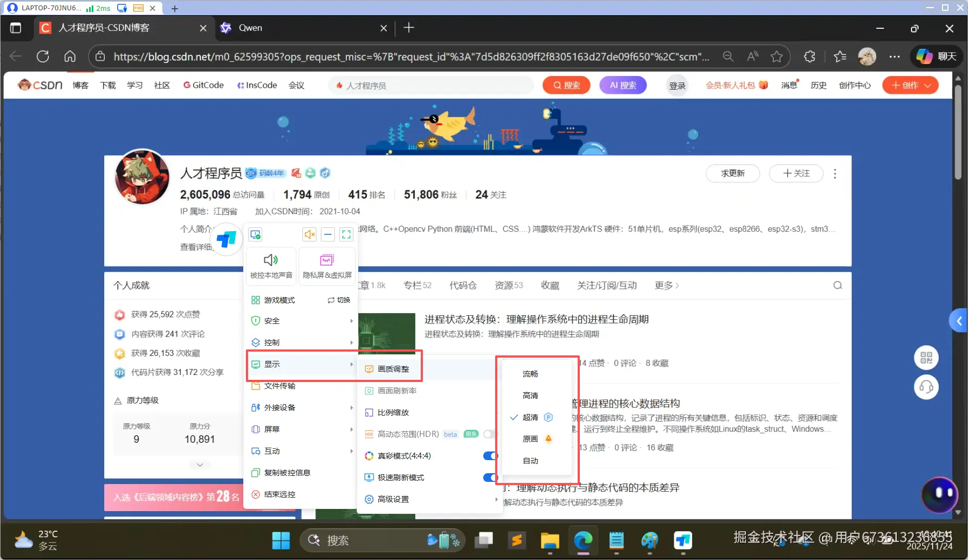Search within the blog using the magnifier icon
This screenshot has width=968, height=560.
838,285
